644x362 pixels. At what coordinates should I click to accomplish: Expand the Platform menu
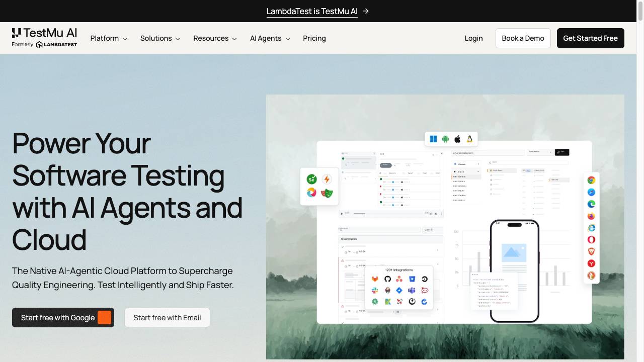coord(109,38)
